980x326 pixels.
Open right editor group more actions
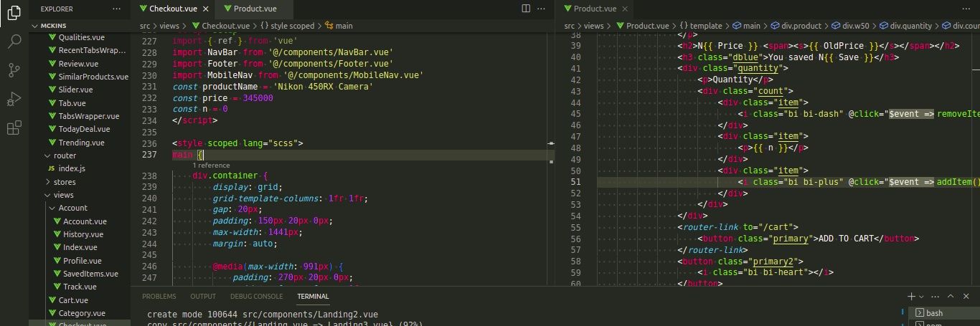click(x=966, y=9)
